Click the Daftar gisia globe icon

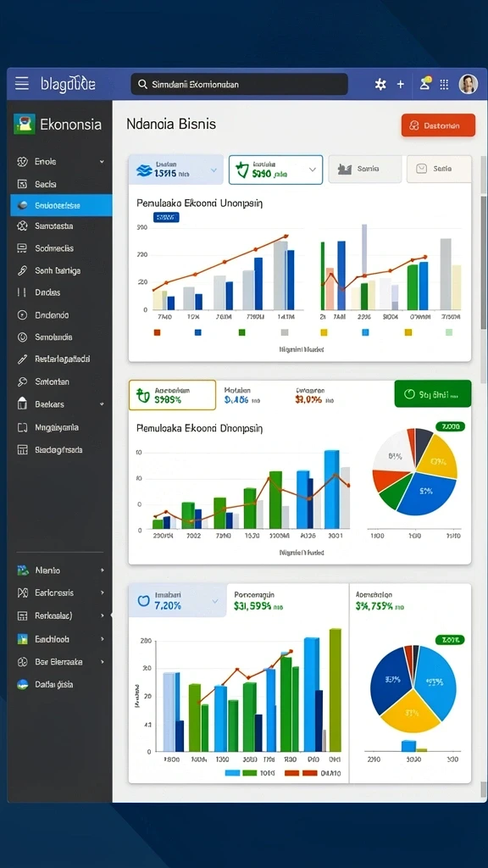(x=23, y=684)
